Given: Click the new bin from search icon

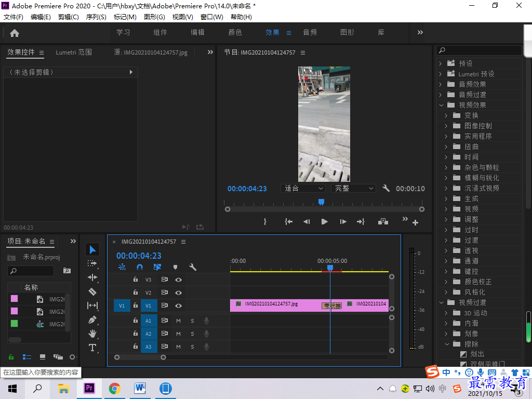Looking at the screenshot, I should 67,270.
